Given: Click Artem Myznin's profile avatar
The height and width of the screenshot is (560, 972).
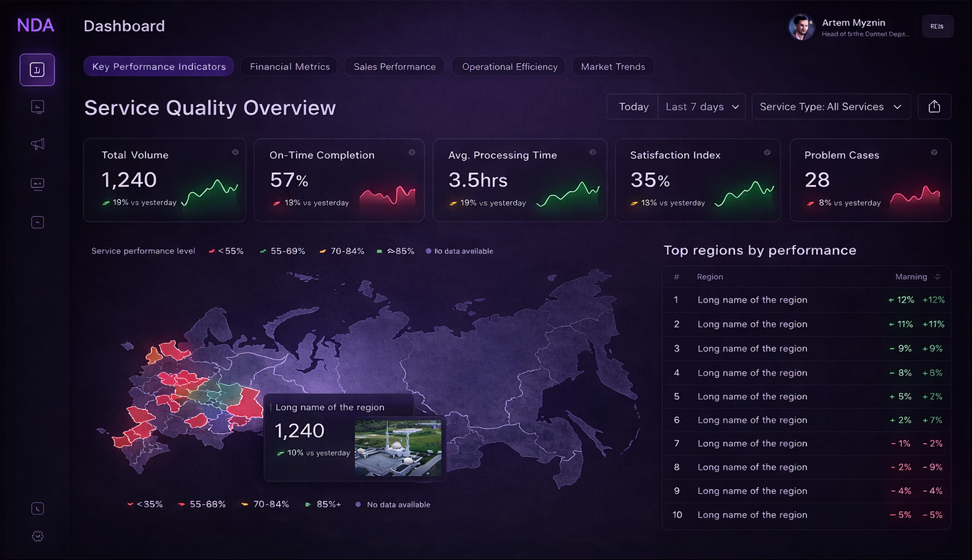Looking at the screenshot, I should click(x=801, y=27).
